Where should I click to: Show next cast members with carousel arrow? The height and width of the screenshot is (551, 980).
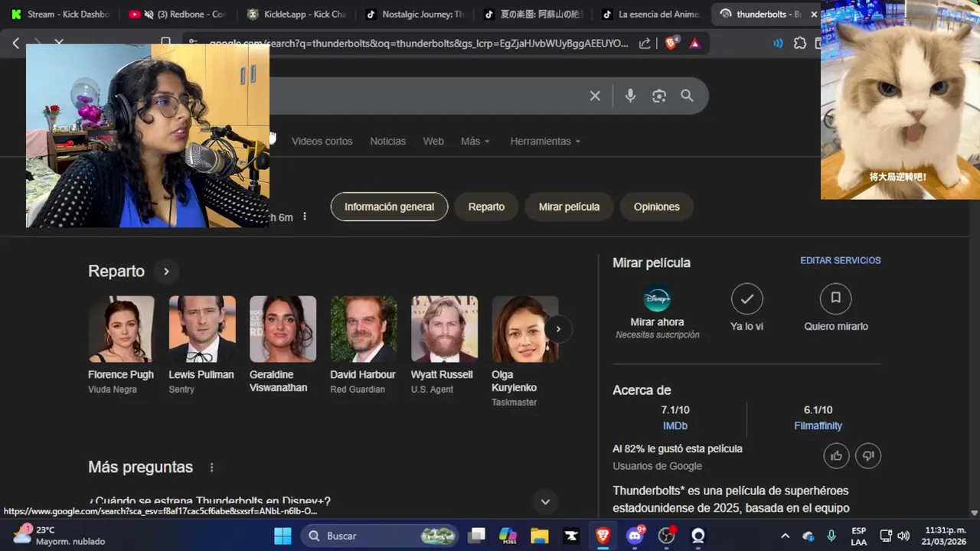click(x=558, y=329)
